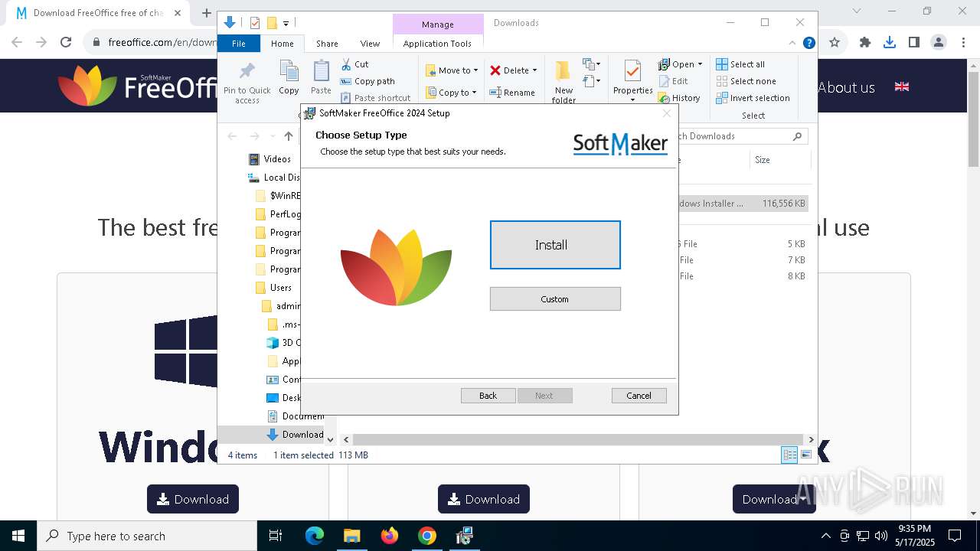The width and height of the screenshot is (980, 551).
Task: Open the Move to dropdown
Action: 452,70
